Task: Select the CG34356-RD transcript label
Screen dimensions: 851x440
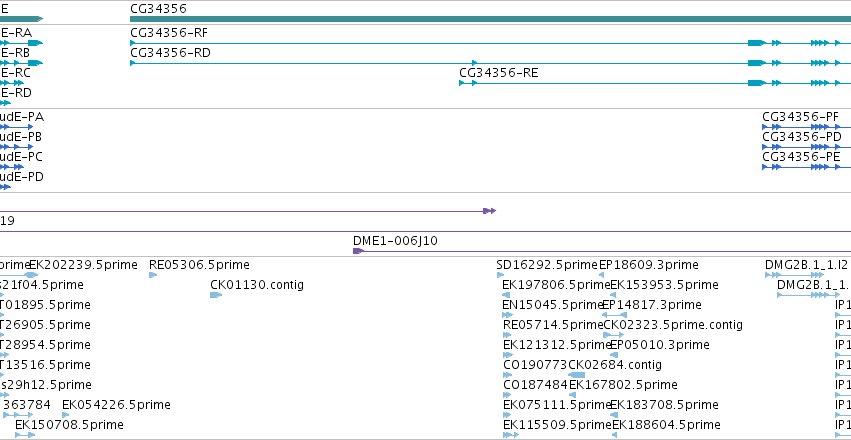Action: tap(170, 53)
